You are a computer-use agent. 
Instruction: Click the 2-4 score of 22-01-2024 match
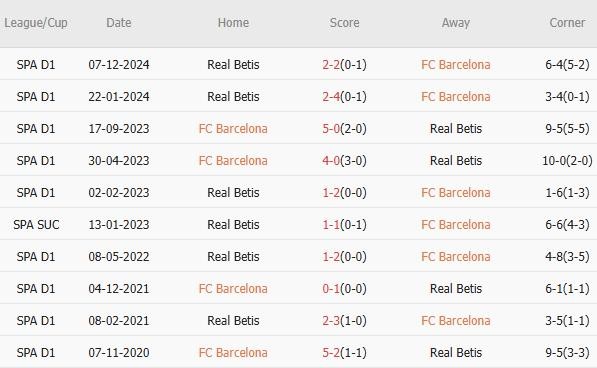(331, 97)
